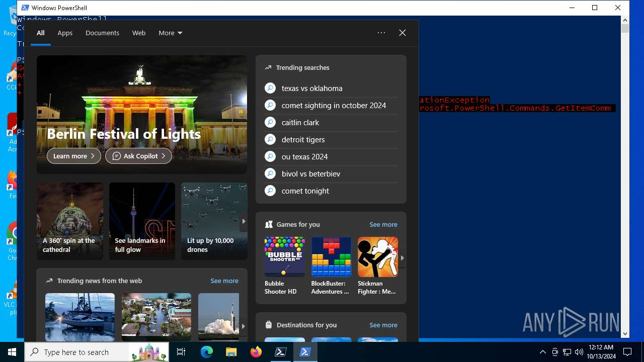Open 'Lit up by 10,000 drones' card

214,221
